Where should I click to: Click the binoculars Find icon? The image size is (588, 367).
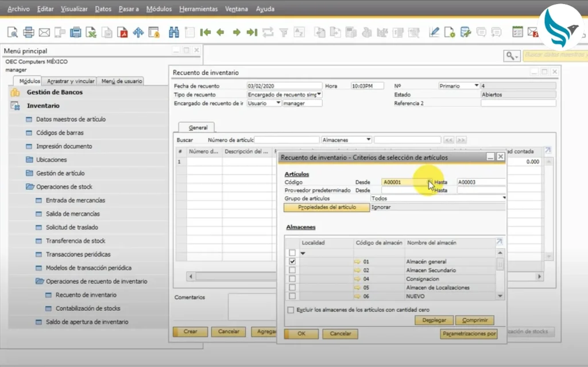(x=173, y=32)
